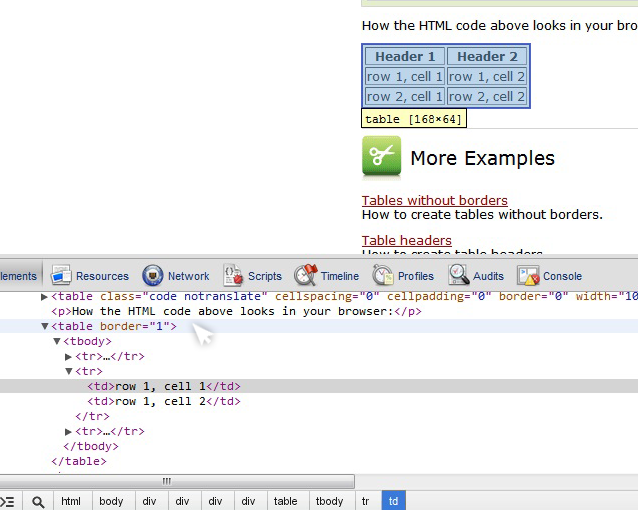Image resolution: width=638 pixels, height=510 pixels.
Task: Expand the last collapsed tr node
Action: coord(68,431)
